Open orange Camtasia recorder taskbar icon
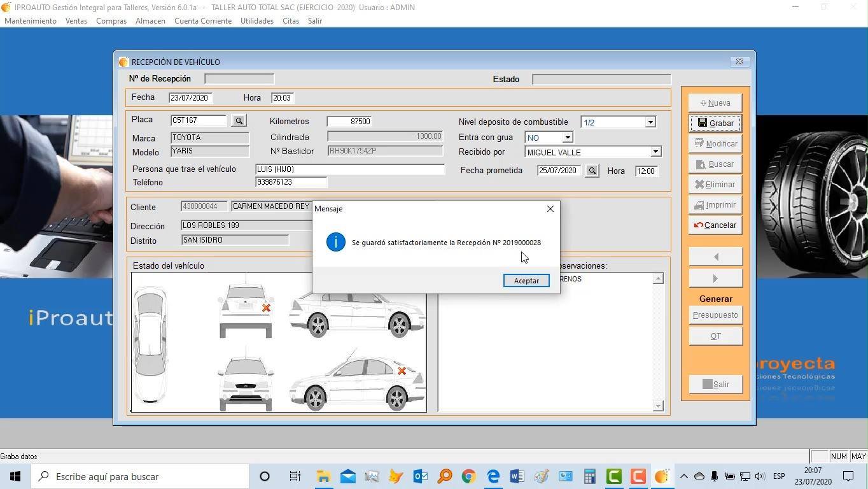 point(638,476)
